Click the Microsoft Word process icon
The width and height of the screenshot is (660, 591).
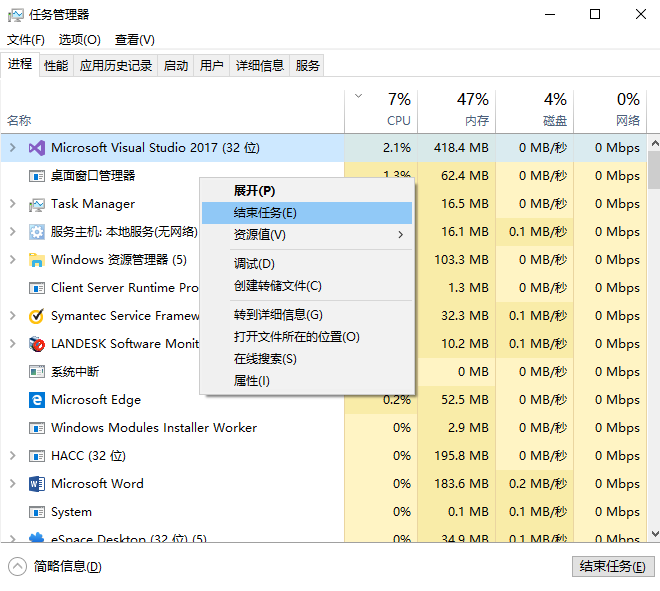pyautogui.click(x=37, y=484)
